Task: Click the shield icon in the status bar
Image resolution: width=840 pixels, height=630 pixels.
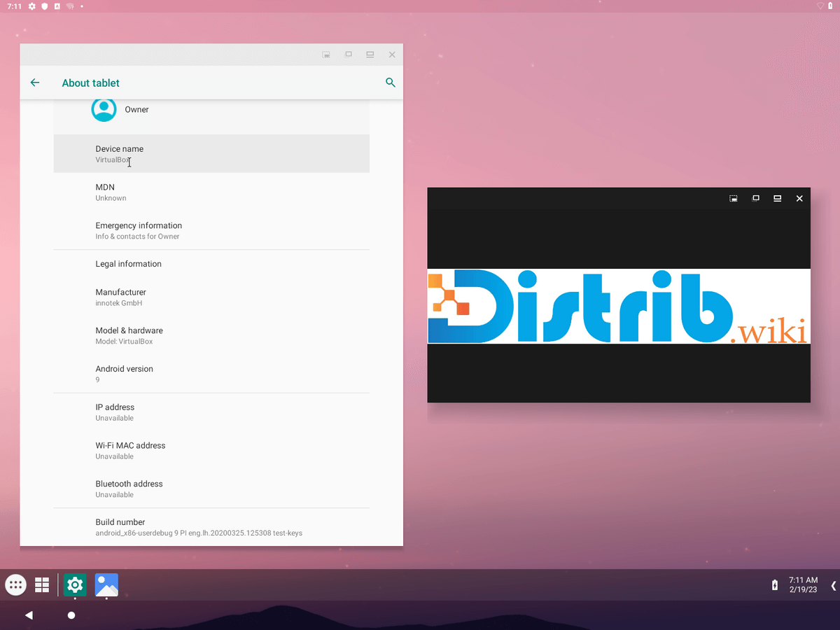Action: [45, 6]
